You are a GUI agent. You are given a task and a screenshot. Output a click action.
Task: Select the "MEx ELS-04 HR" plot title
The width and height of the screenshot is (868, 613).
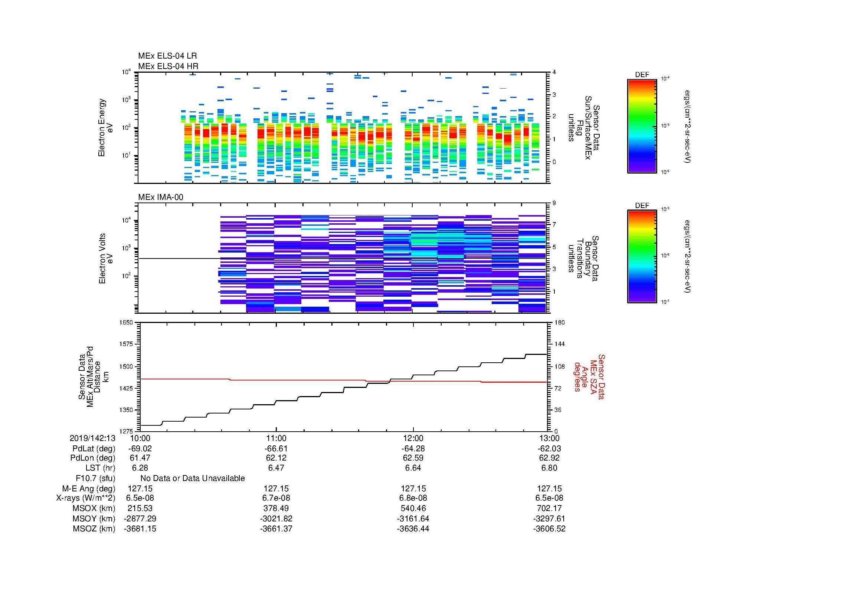[168, 66]
